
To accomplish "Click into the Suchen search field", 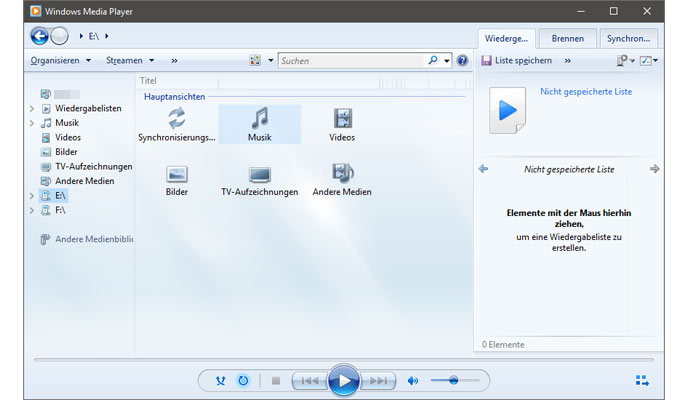I will (x=350, y=61).
